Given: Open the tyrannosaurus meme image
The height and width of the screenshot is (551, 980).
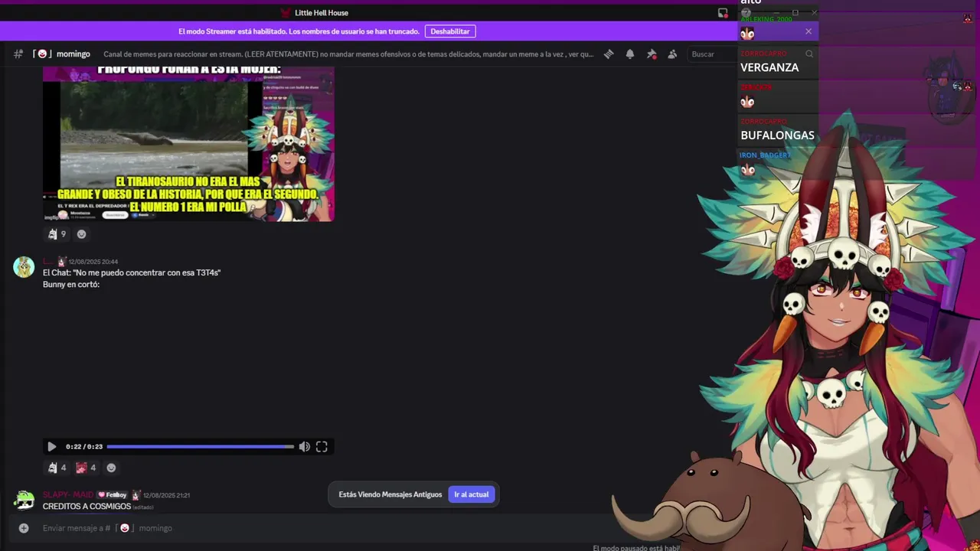Looking at the screenshot, I should [188, 144].
